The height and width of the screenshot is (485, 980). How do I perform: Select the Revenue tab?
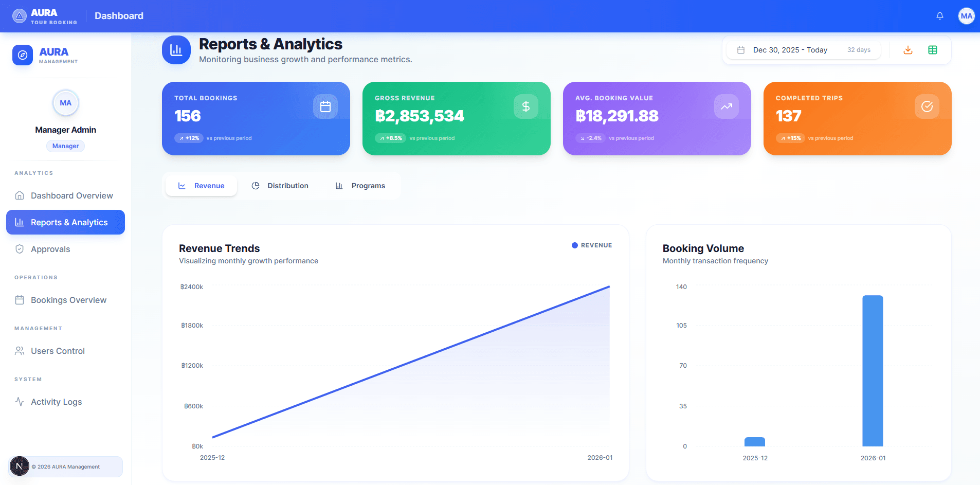pos(202,186)
